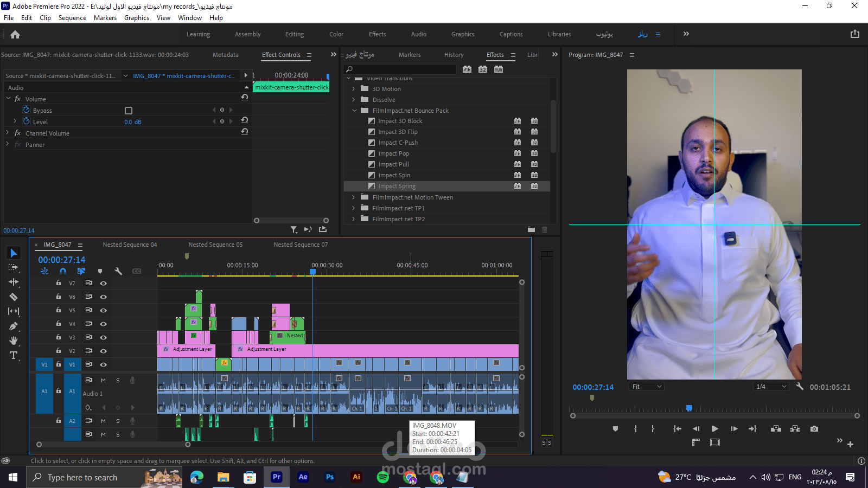Step forward one frame in Program monitor
Viewport: 868px width, 488px height.
click(734, 429)
